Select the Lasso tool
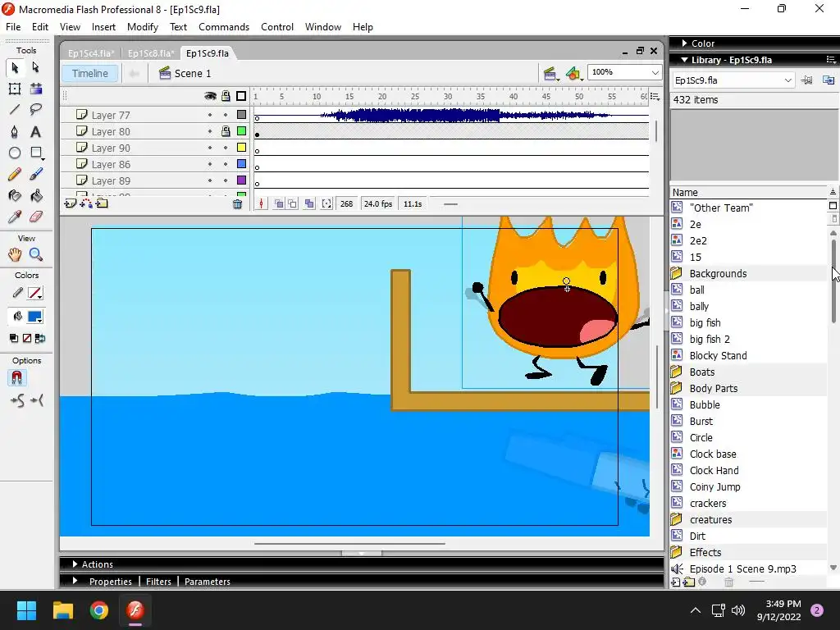The width and height of the screenshot is (840, 630). tap(36, 110)
